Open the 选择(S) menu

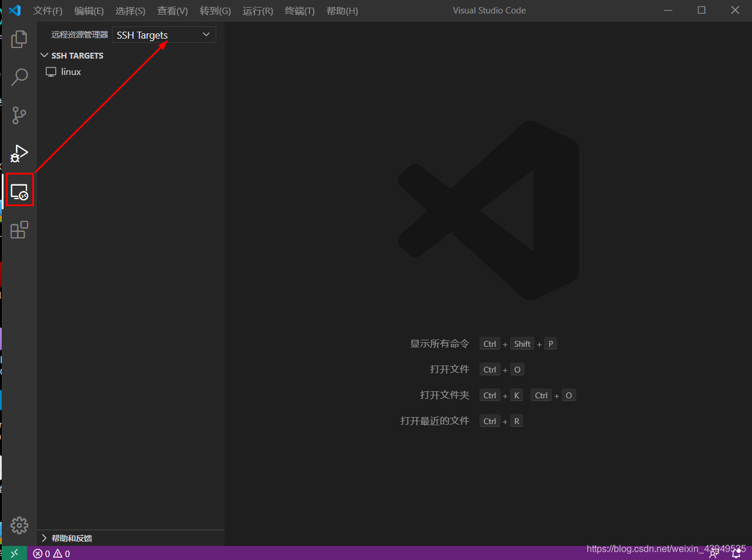pos(130,11)
